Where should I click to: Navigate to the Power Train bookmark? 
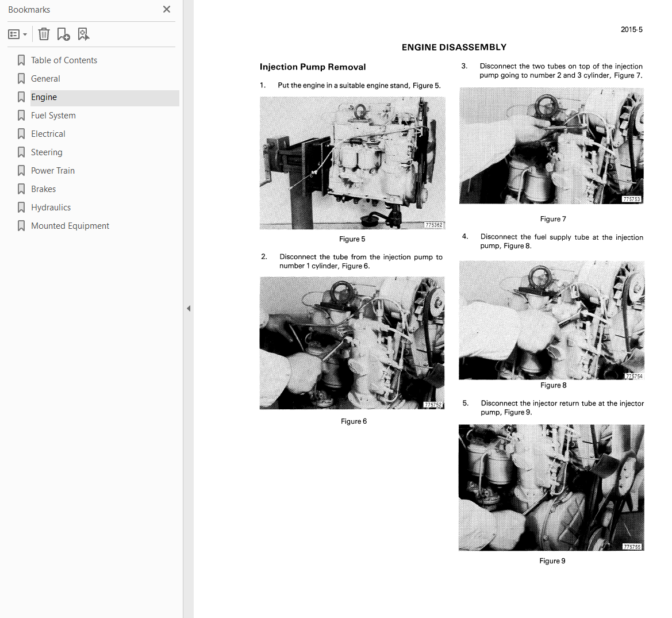click(x=53, y=171)
